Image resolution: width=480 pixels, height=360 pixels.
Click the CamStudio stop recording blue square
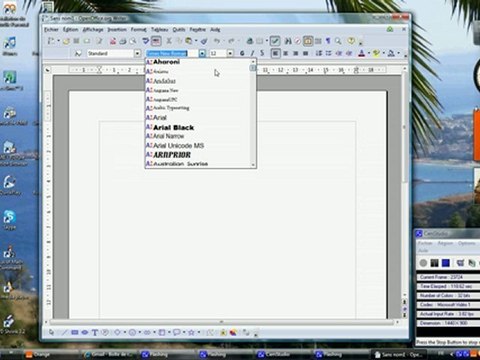446,263
